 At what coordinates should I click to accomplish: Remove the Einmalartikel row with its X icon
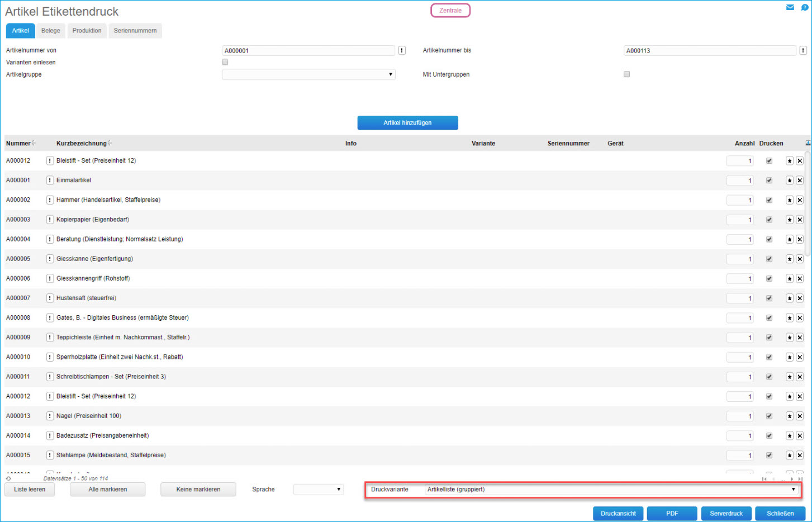point(800,181)
